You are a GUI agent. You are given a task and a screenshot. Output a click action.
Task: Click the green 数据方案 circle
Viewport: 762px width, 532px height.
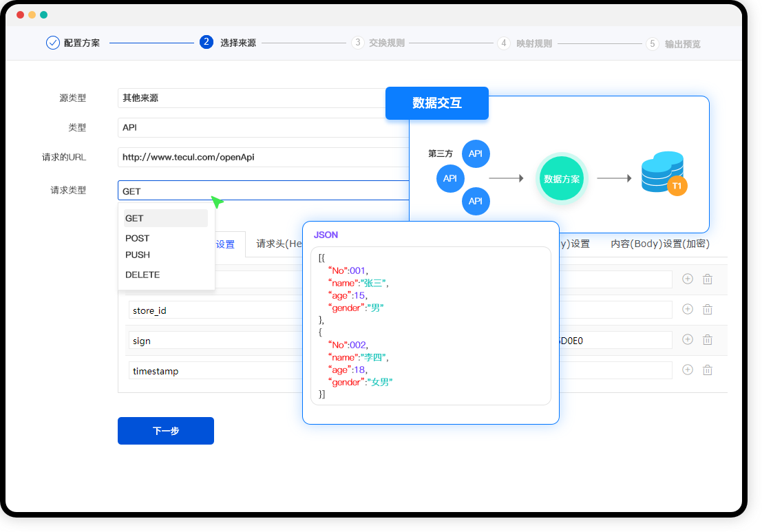tap(561, 178)
